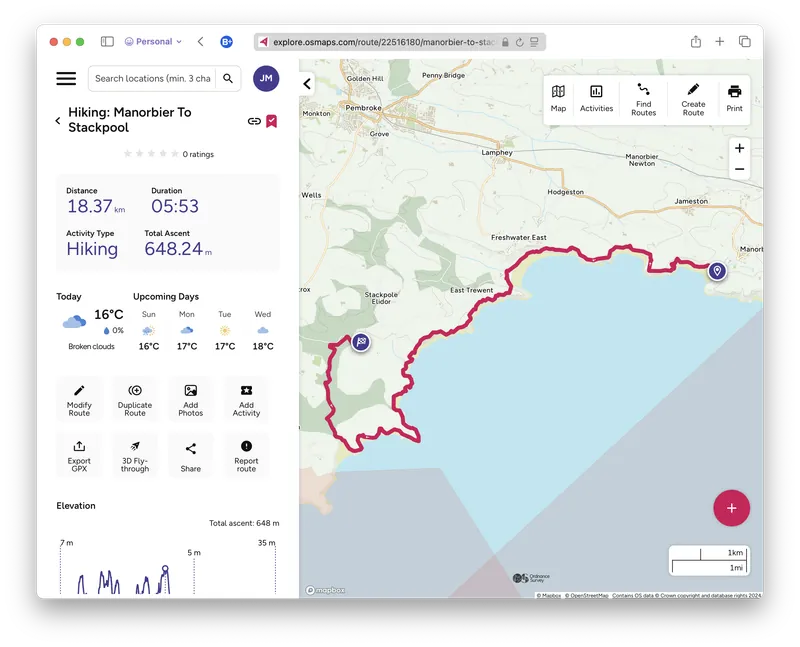Export the route as GPX

(x=79, y=455)
